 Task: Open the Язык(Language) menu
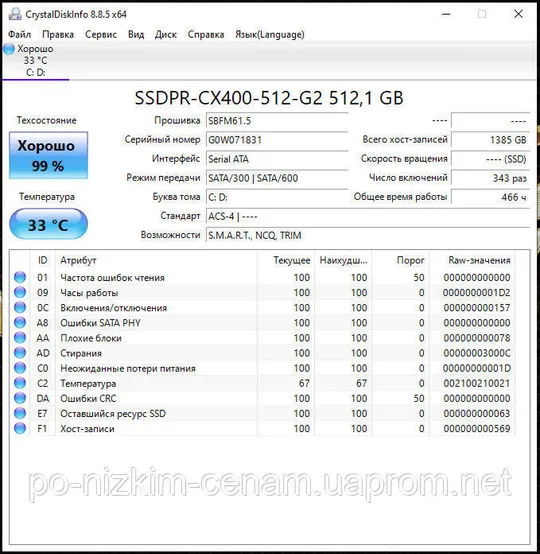[x=270, y=34]
